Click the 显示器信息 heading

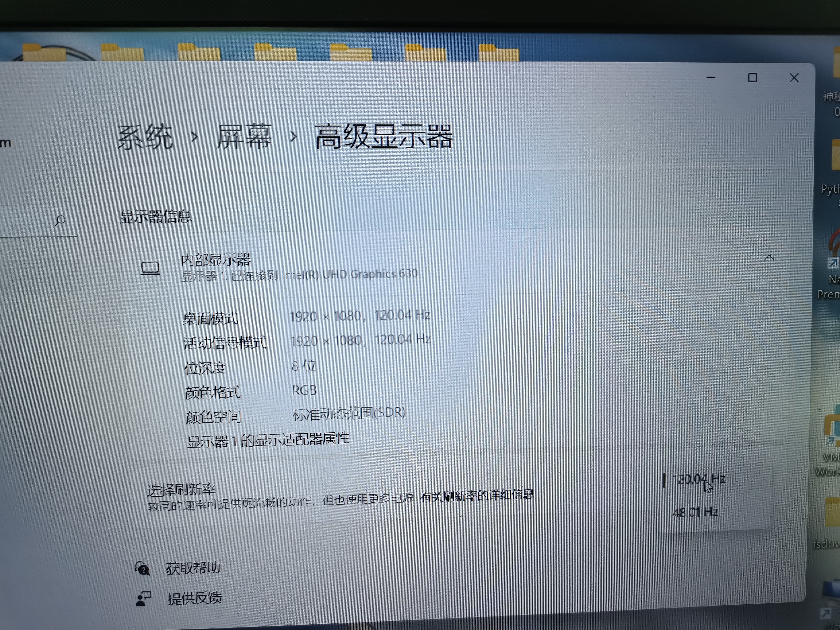(156, 216)
